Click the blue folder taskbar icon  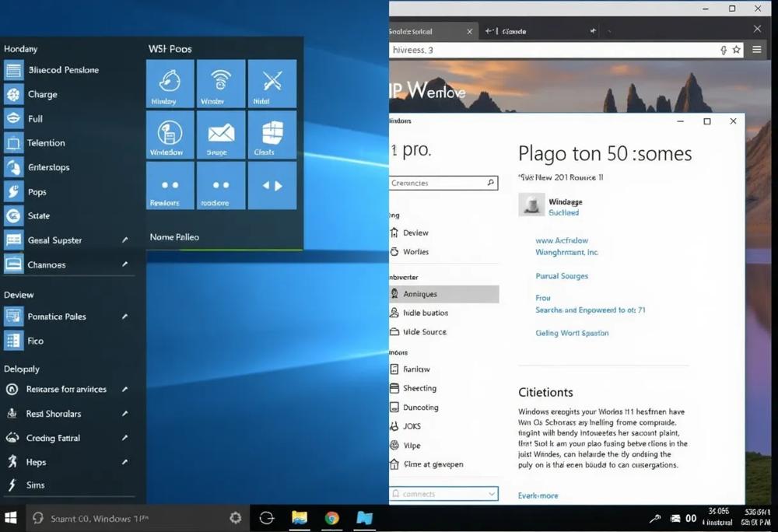[364, 518]
